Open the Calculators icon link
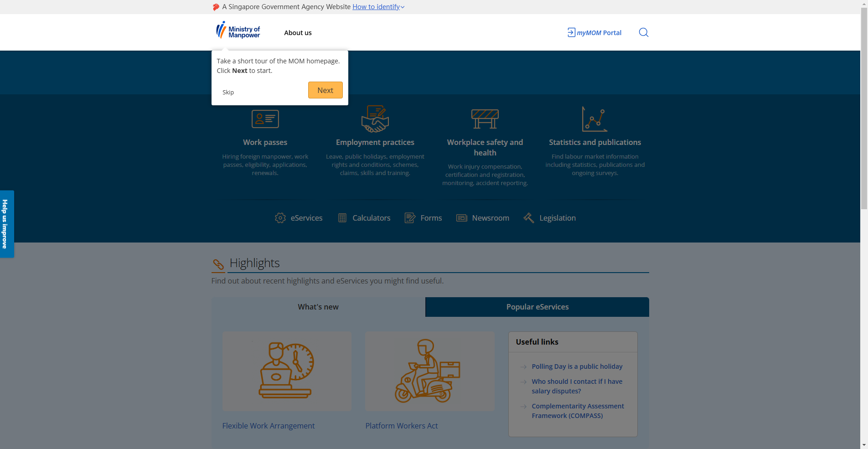Screen dimensions: 868x449 342,218
